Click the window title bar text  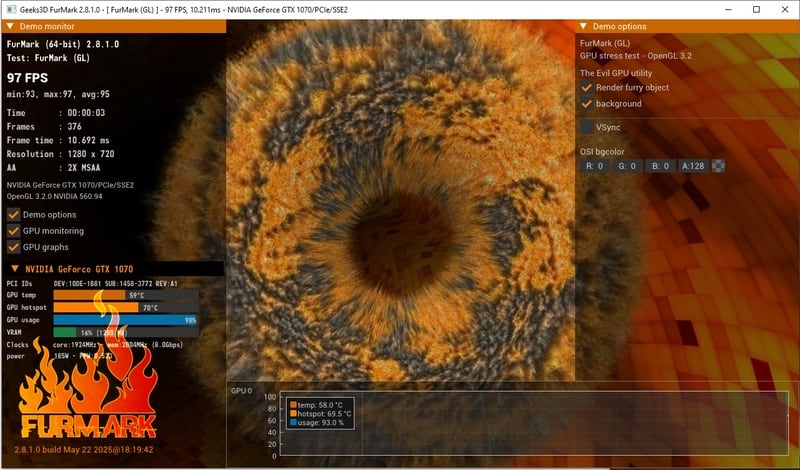point(184,9)
